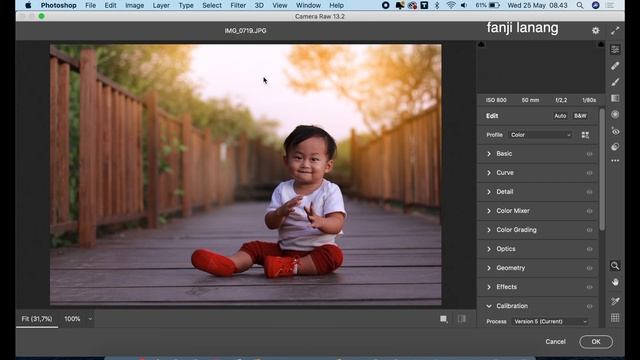
Task: Toggle shadow clipping warning on histogram
Action: pyautogui.click(x=482, y=44)
